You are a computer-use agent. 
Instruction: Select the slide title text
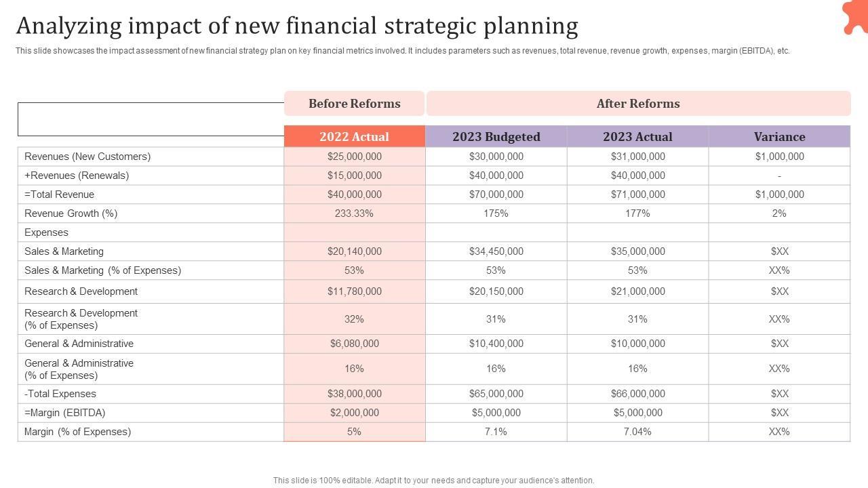(x=297, y=26)
